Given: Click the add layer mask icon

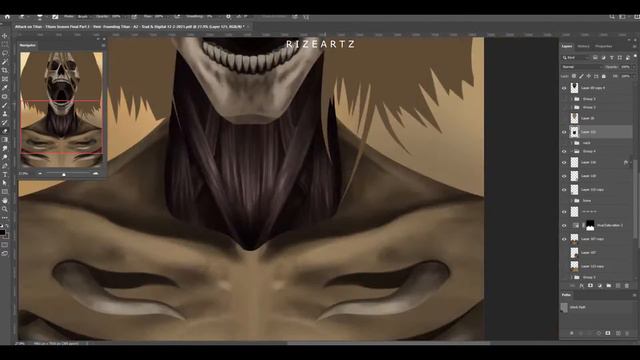Looking at the screenshot, I should pyautogui.click(x=590, y=286).
